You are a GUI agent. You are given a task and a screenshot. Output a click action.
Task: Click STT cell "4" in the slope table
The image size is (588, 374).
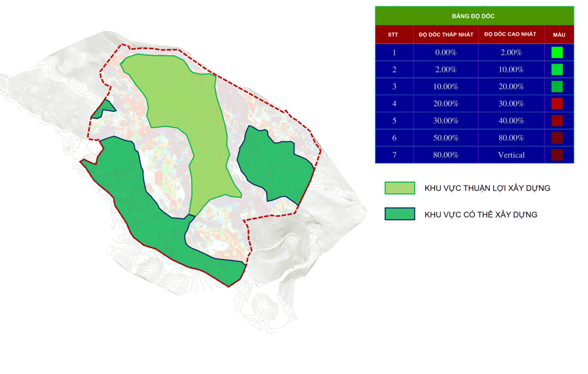click(x=394, y=104)
